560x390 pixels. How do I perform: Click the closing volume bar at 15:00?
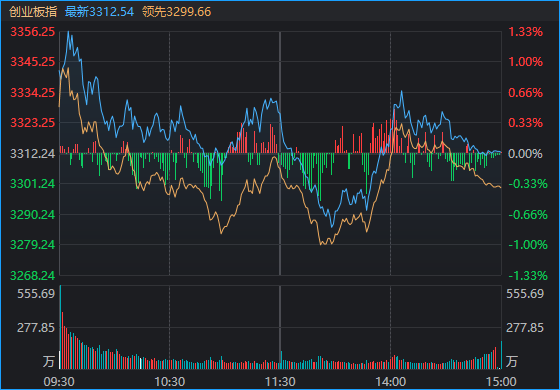[501, 355]
